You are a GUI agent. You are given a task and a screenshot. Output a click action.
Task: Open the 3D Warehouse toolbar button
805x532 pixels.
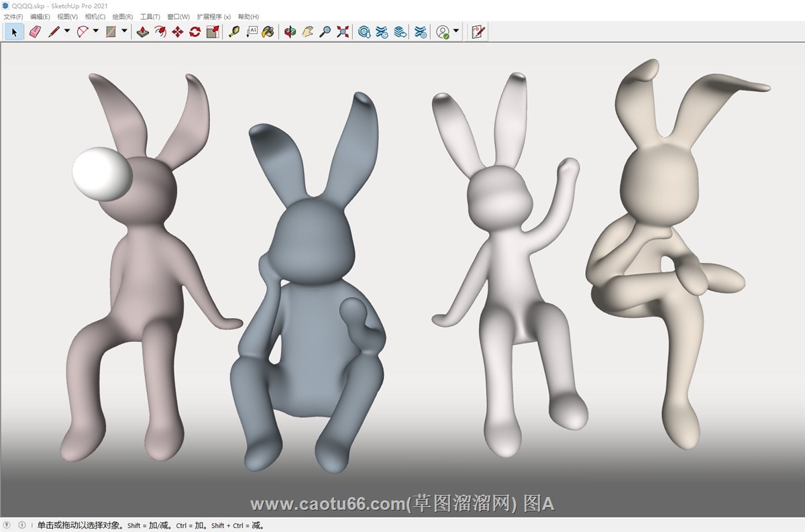364,32
